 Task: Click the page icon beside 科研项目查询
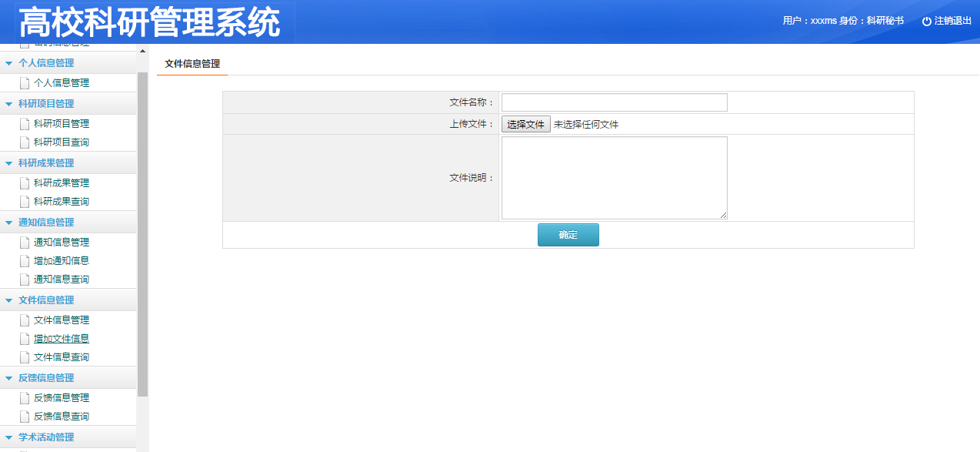point(25,142)
